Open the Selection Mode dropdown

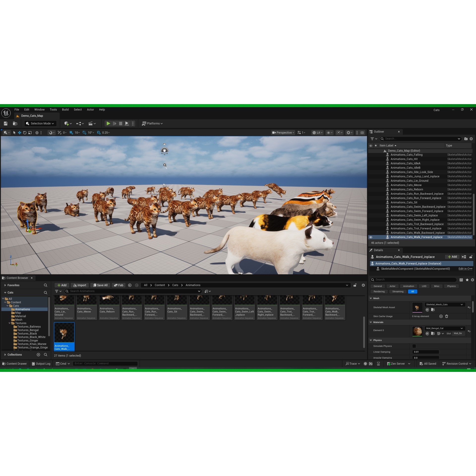40,123
